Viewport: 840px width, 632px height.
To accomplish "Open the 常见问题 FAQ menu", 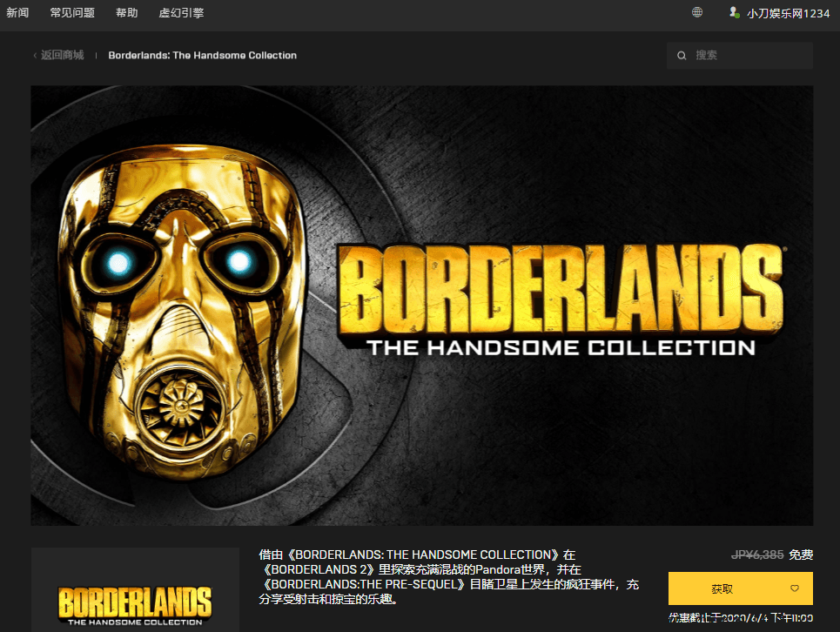I will 72,13.
